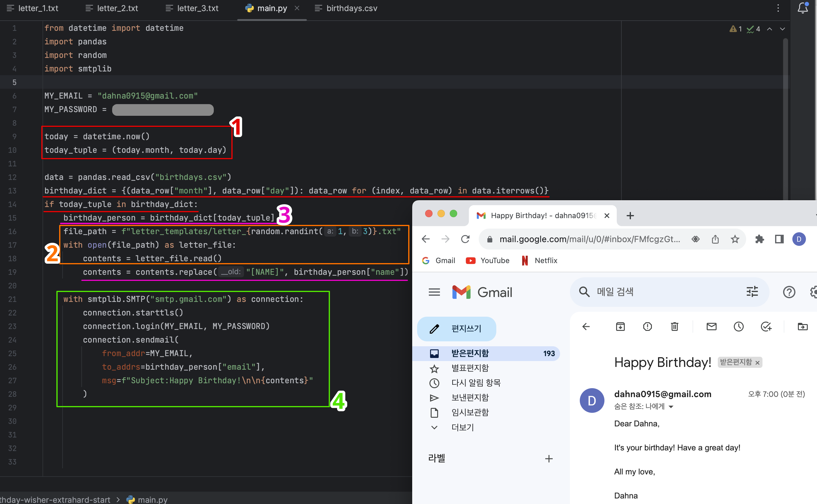Image resolution: width=817 pixels, height=504 pixels.
Task: Bookmark this page with the star icon
Action: tap(735, 239)
